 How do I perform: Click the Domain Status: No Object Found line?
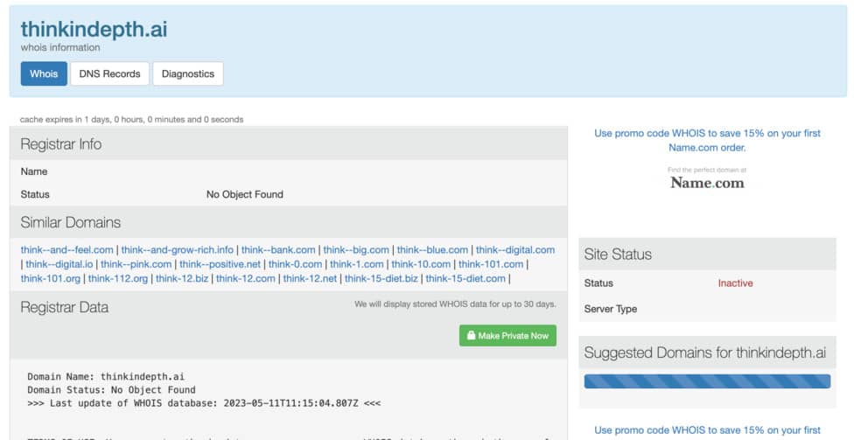tap(111, 389)
